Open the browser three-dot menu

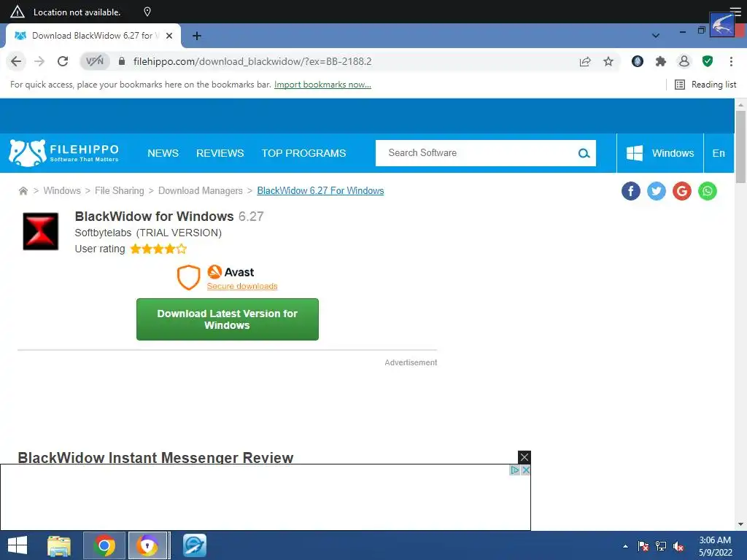pyautogui.click(x=731, y=61)
